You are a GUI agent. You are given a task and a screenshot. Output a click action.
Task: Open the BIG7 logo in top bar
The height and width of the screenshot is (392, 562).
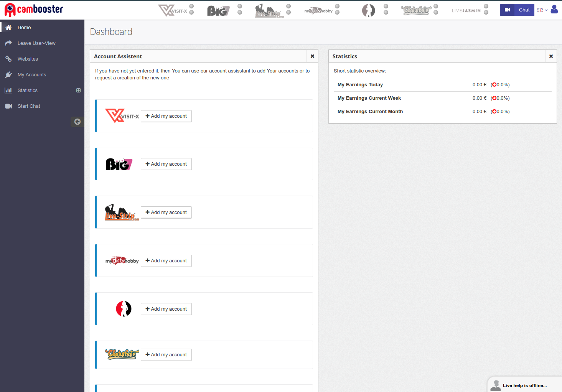[x=218, y=10]
